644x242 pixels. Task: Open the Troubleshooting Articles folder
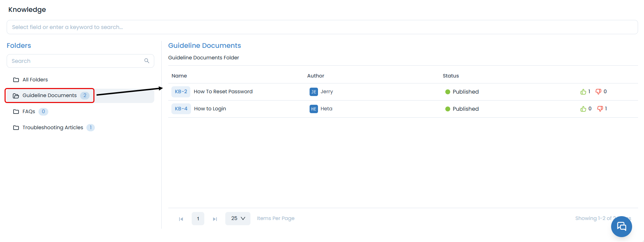tap(52, 127)
